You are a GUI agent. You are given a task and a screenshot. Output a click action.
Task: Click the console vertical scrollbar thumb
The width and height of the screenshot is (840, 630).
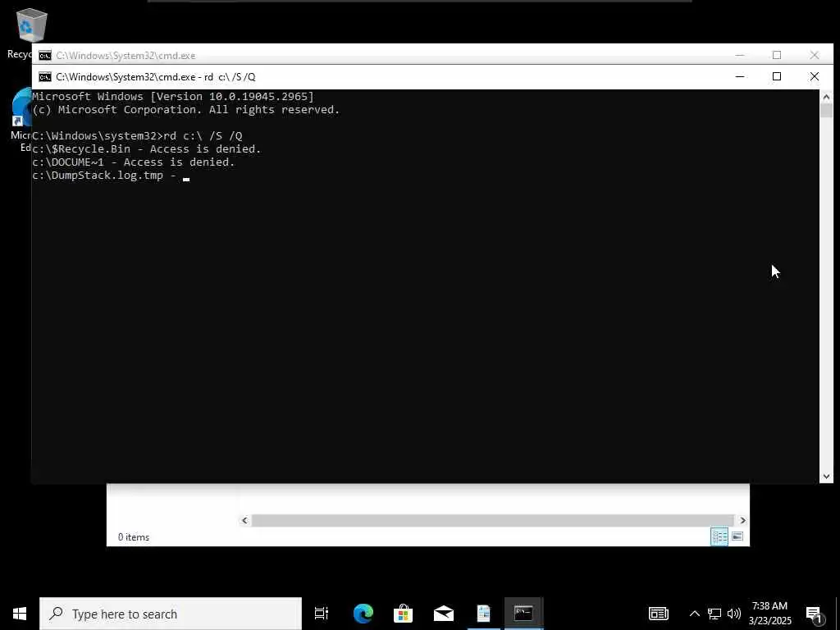click(826, 111)
